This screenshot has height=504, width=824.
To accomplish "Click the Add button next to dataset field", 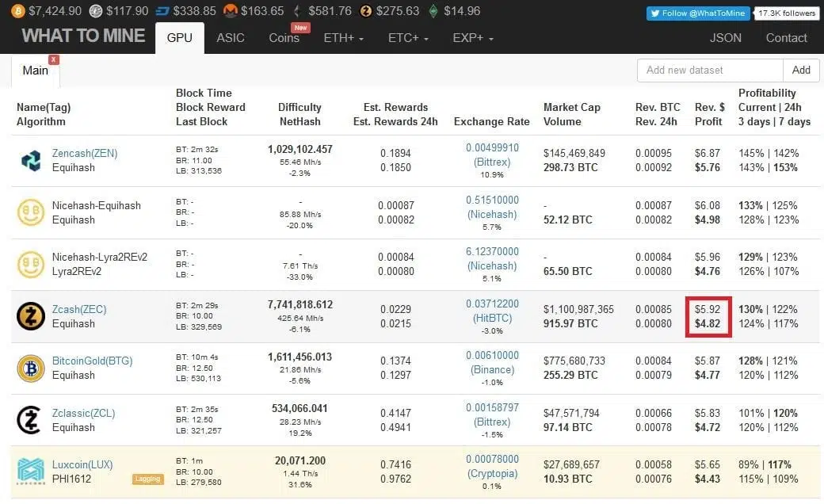I will point(801,70).
